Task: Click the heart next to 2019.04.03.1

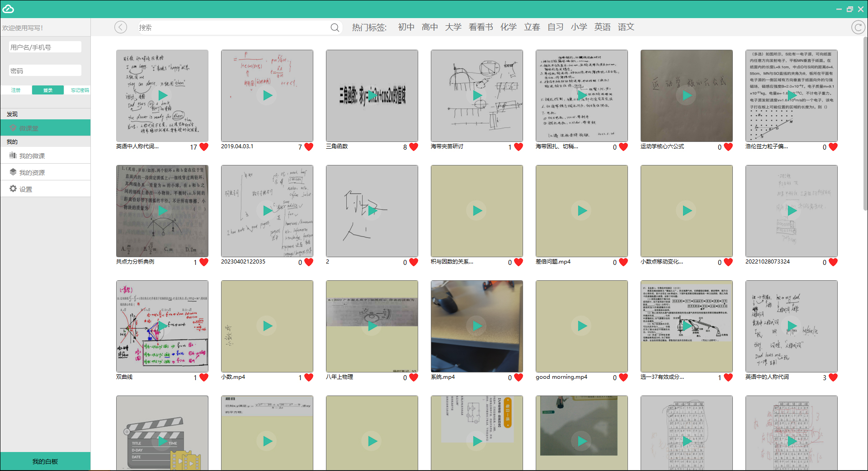Action: coord(309,147)
